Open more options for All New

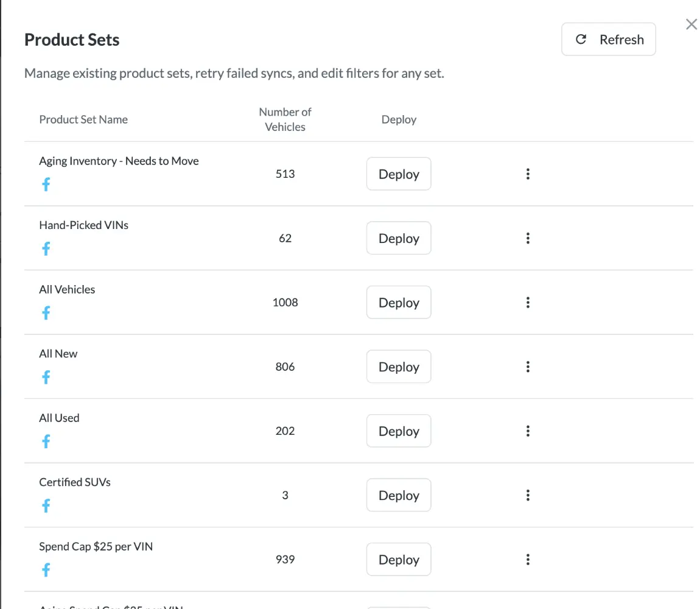[x=528, y=367]
